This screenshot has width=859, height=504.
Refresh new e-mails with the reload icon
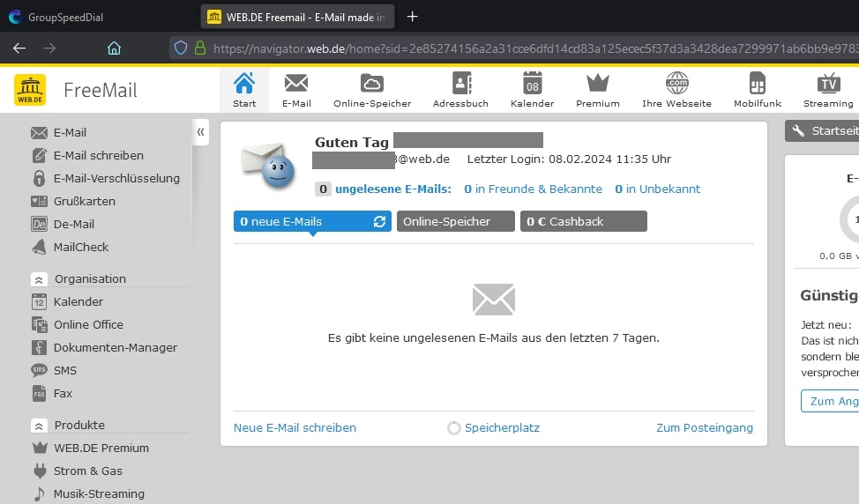coord(379,222)
